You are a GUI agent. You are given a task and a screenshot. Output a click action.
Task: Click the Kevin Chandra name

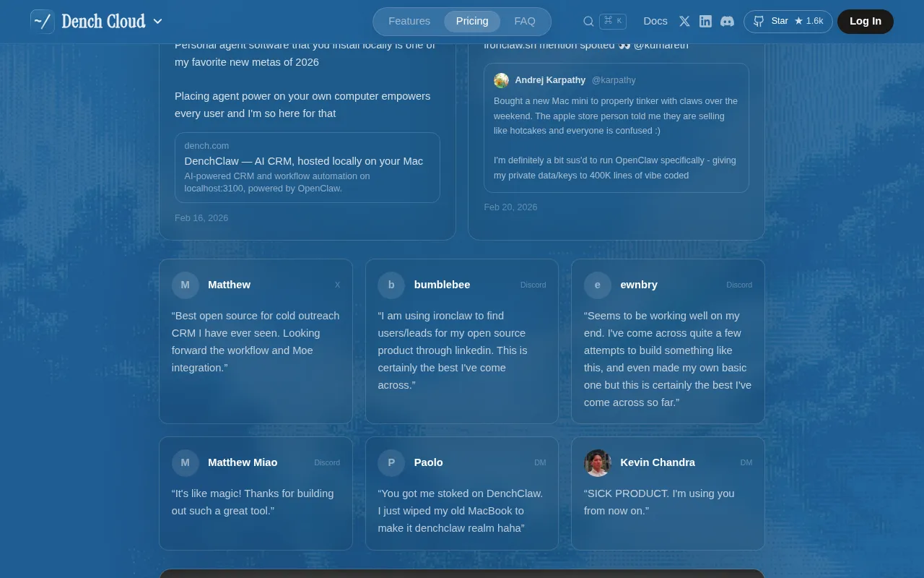click(658, 462)
